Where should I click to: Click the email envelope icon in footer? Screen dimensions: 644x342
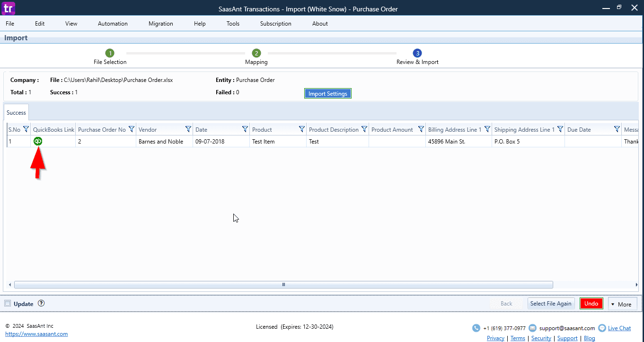[532, 328]
